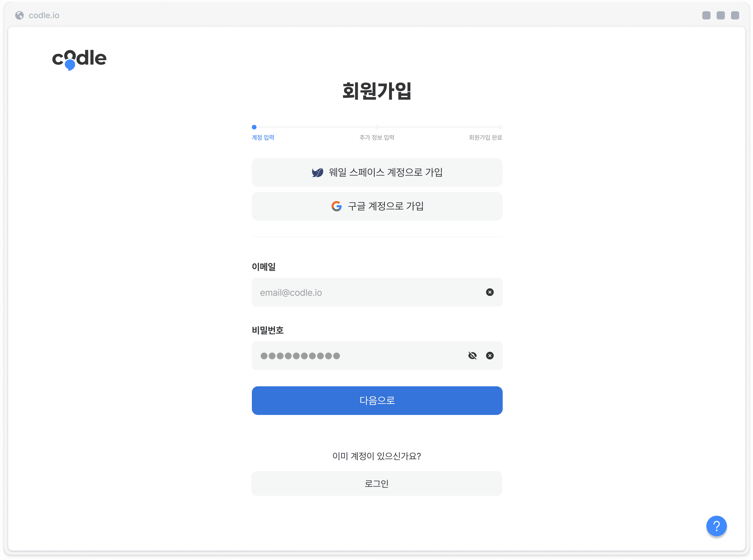This screenshot has height=560, width=753.
Task: Sign up with 구글 계정으로 가입 button
Action: click(x=377, y=206)
